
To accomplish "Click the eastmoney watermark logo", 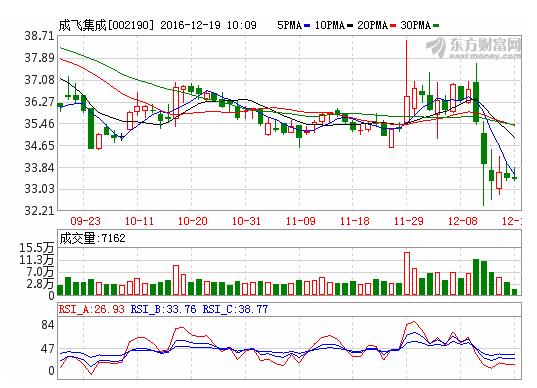I will pos(474,48).
